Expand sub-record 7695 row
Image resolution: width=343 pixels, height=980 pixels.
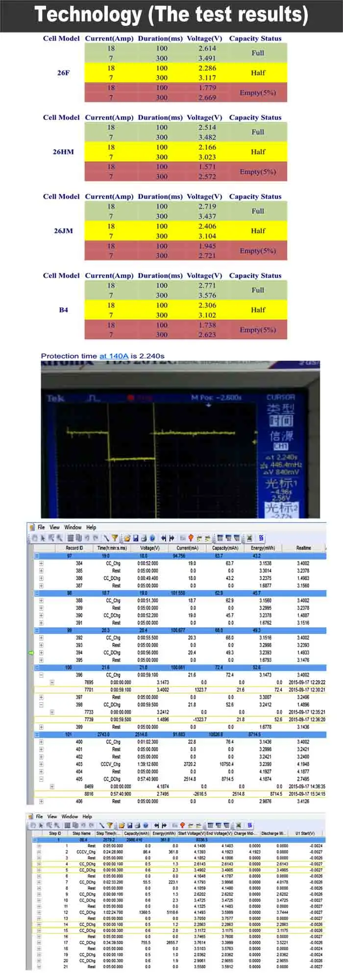[52, 682]
